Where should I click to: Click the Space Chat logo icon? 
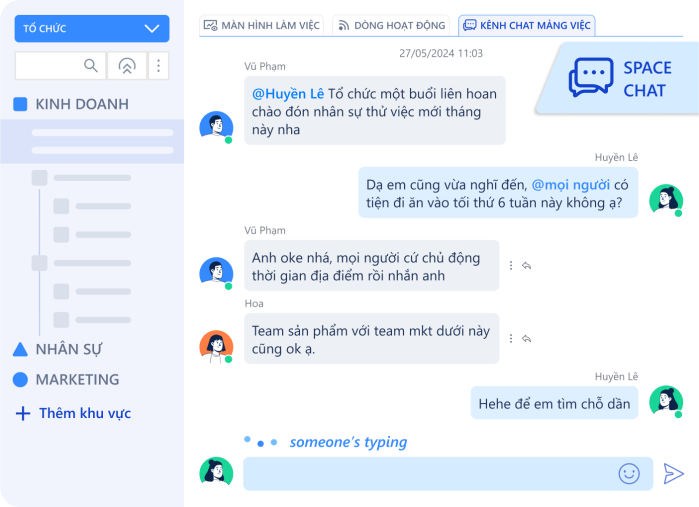[591, 77]
